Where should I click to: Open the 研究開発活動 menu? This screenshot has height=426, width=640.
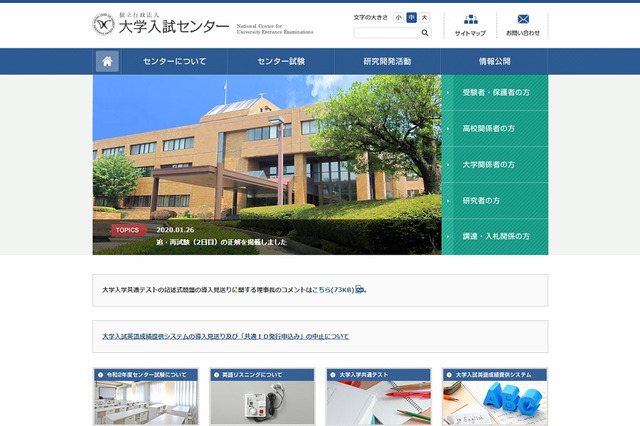387,61
